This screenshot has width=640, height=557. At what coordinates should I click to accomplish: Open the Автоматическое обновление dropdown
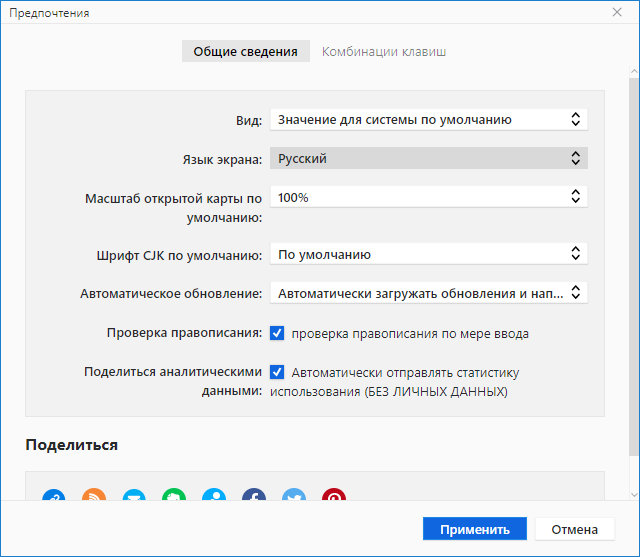pos(428,293)
